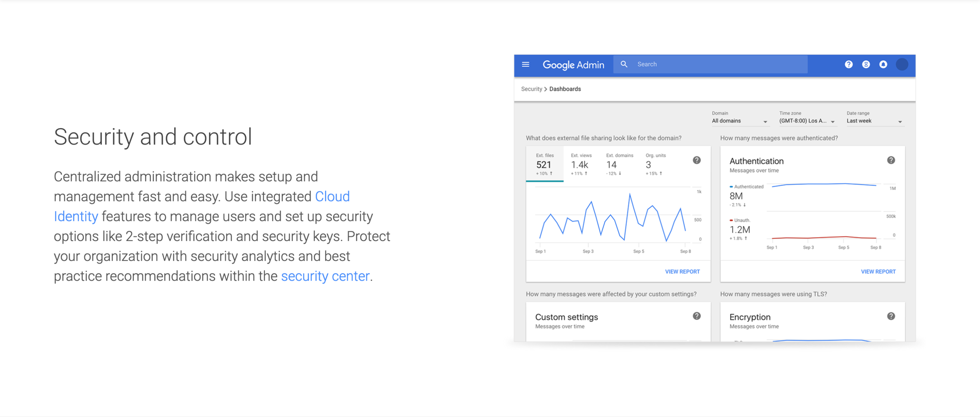Click the Security and control heading
Image resolution: width=980 pixels, height=417 pixels.
coord(153,137)
